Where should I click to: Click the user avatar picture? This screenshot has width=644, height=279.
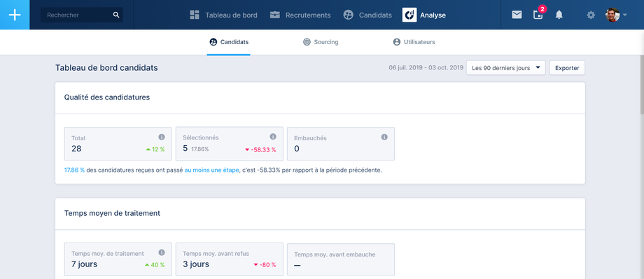[x=612, y=15]
